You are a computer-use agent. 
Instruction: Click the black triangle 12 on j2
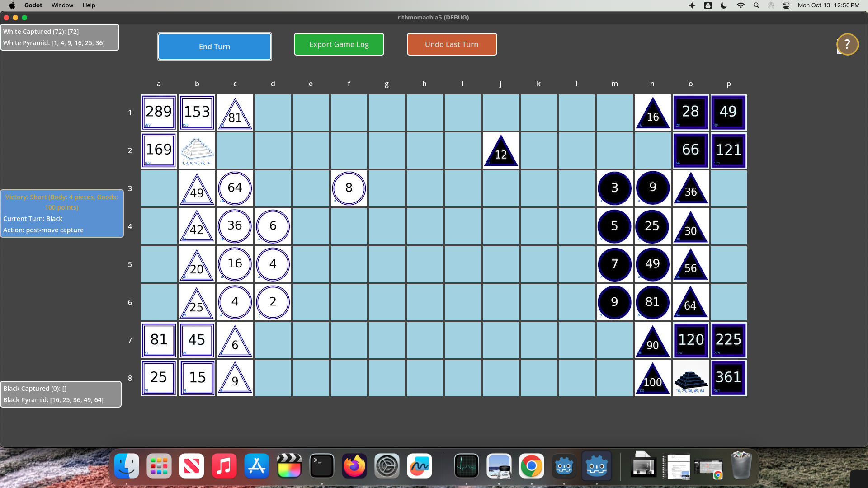(500, 151)
